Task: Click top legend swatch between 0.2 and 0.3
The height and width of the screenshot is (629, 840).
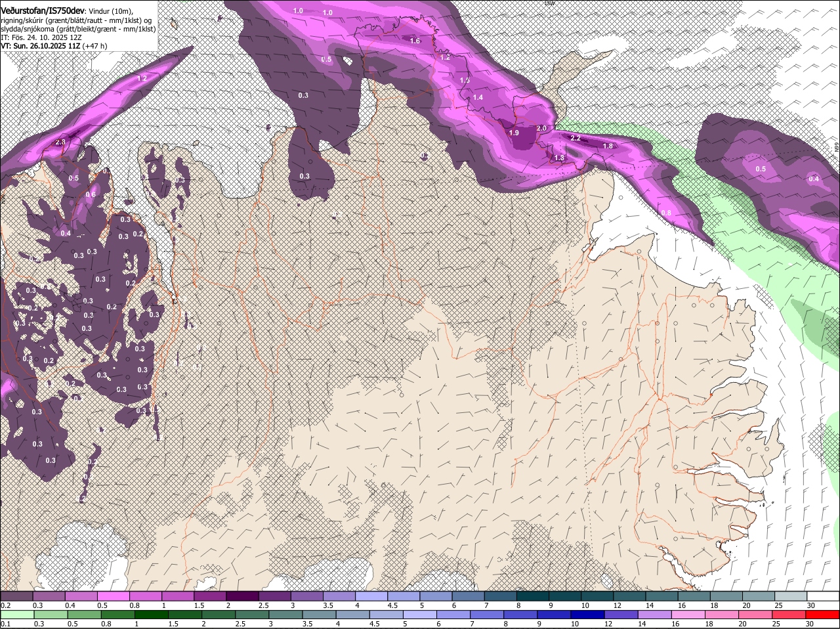Action: 16,596
